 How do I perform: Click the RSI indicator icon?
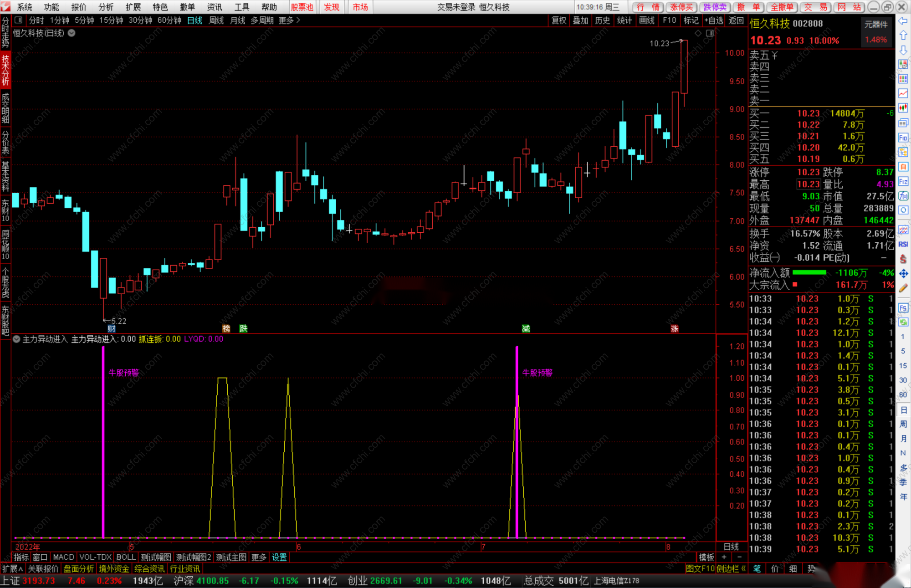(x=903, y=245)
